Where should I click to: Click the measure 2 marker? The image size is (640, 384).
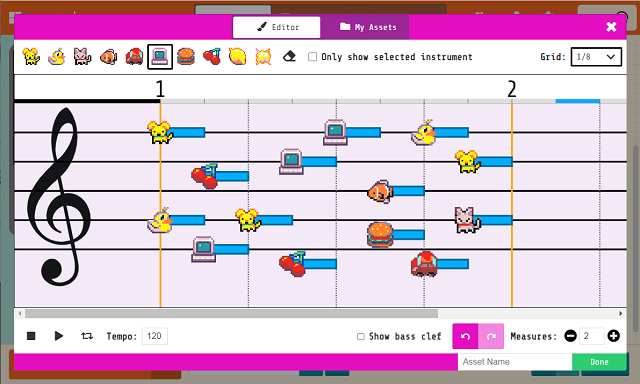coord(512,89)
